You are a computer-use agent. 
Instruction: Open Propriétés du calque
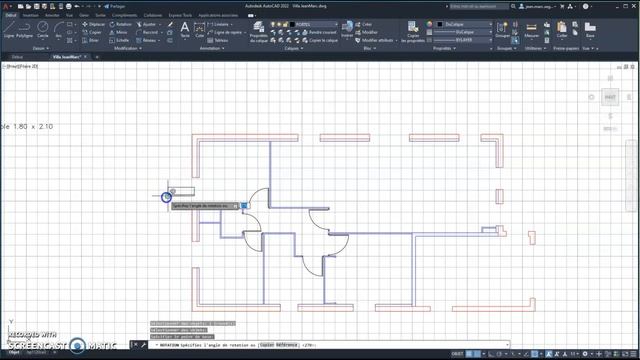click(259, 31)
